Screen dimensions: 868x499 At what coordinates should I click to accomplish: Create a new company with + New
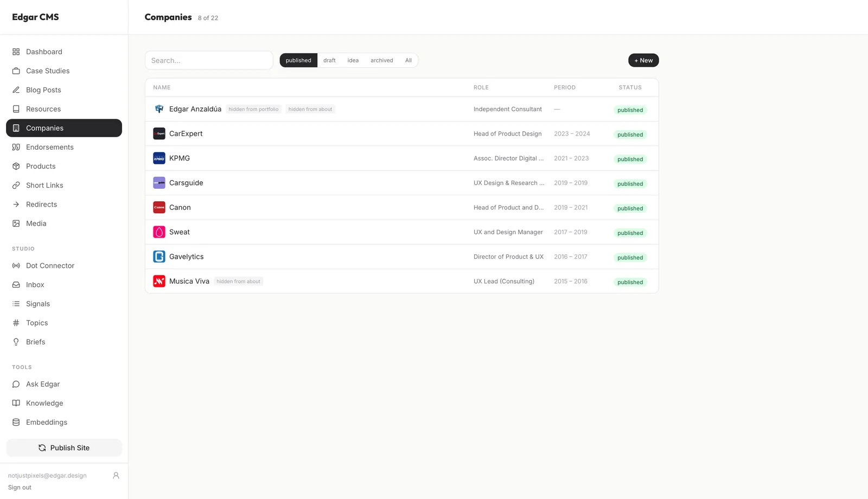point(643,60)
